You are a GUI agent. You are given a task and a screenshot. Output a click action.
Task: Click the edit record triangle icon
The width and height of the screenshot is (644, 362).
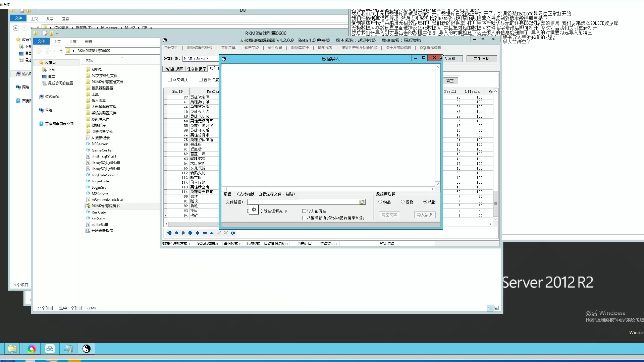tap(212, 233)
